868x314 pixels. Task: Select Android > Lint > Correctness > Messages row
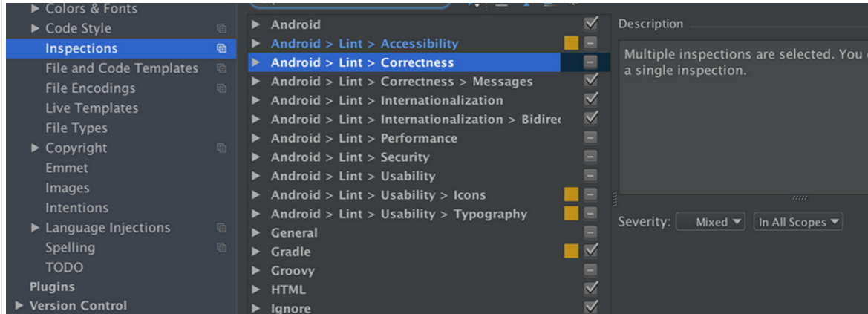[429, 82]
